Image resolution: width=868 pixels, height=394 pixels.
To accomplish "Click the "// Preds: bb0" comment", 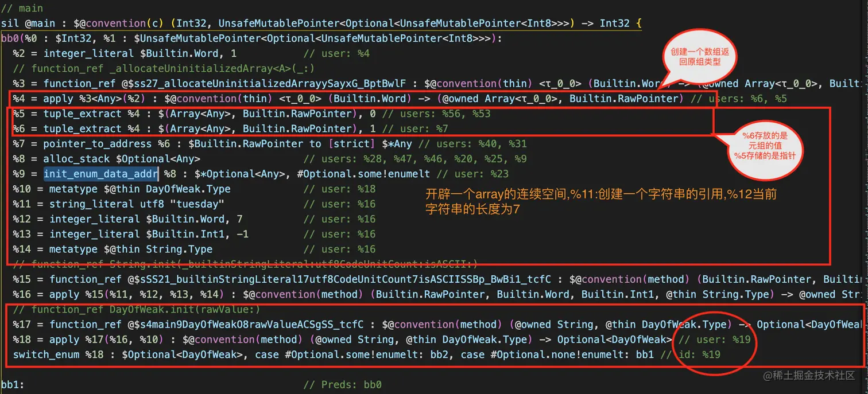I will pyautogui.click(x=343, y=384).
